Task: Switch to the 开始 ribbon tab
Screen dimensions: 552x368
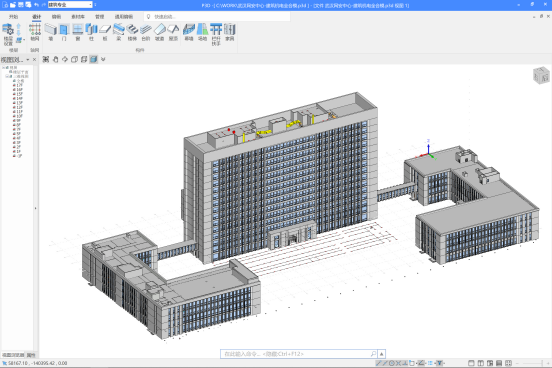Action: tap(13, 17)
